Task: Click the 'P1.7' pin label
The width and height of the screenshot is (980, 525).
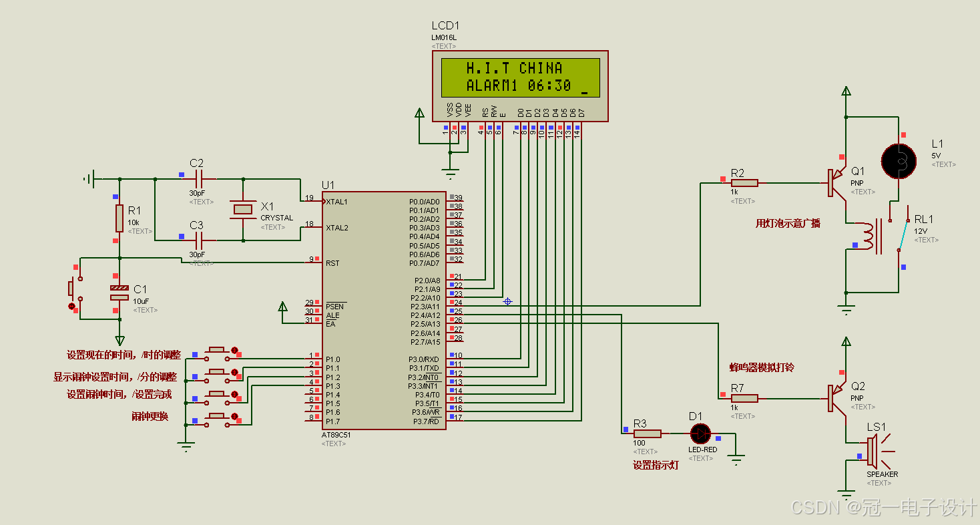Action: pyautogui.click(x=332, y=421)
